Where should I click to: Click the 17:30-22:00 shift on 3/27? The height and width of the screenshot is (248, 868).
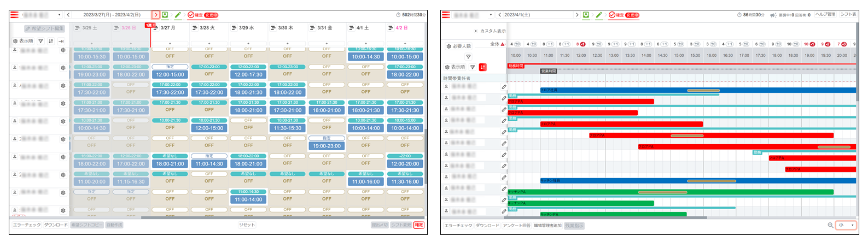170,92
